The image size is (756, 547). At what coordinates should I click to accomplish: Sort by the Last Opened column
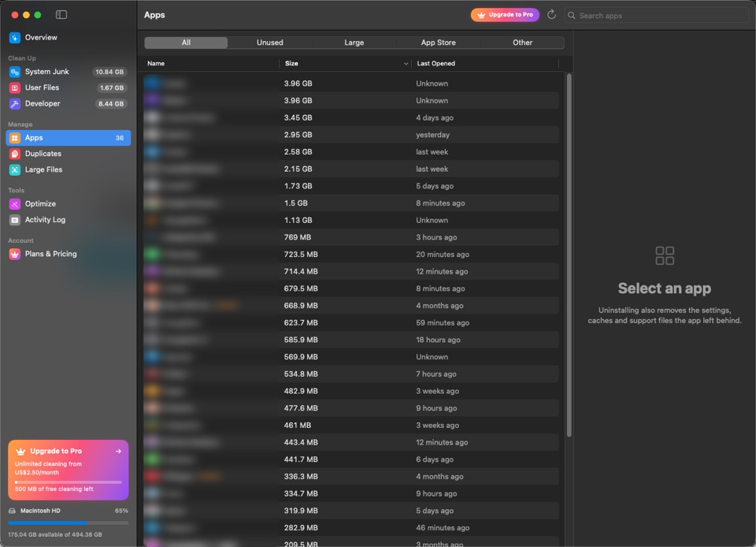coord(485,64)
